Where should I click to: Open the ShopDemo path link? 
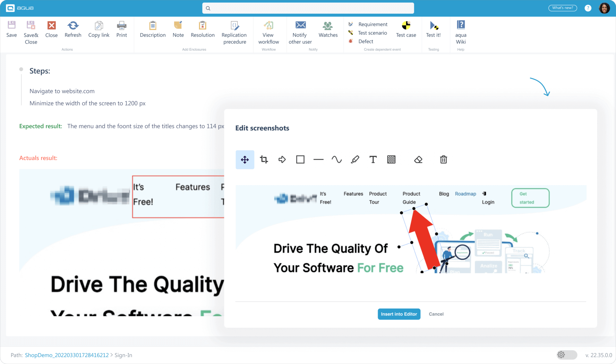tap(67, 355)
